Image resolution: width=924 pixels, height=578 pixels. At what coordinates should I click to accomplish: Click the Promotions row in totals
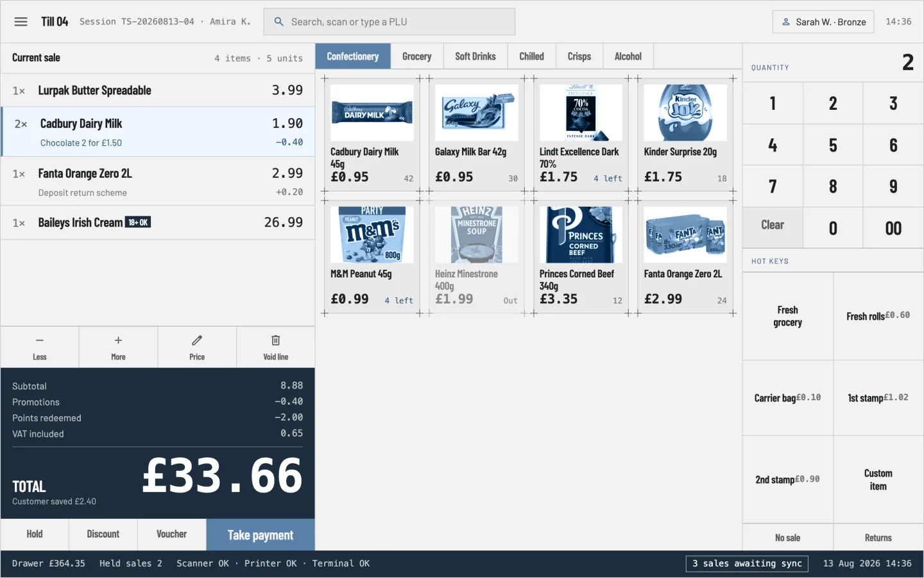(157, 401)
